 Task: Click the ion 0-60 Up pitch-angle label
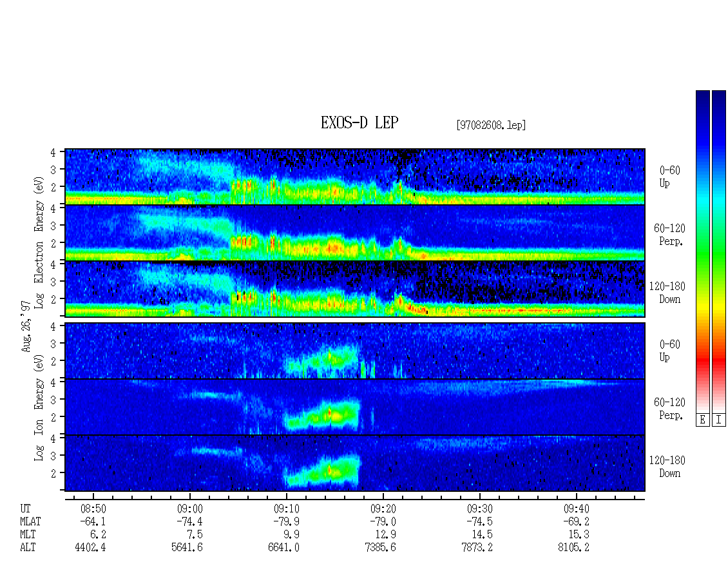pyautogui.click(x=669, y=351)
